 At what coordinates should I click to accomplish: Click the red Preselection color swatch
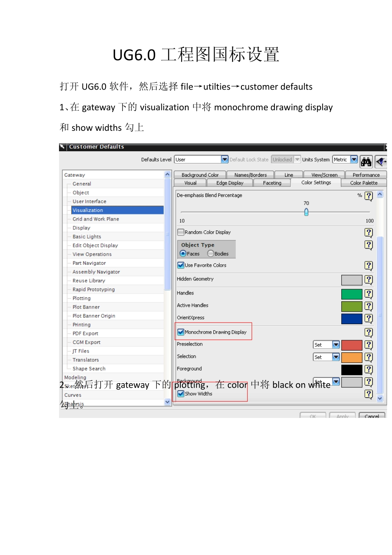pos(352,345)
